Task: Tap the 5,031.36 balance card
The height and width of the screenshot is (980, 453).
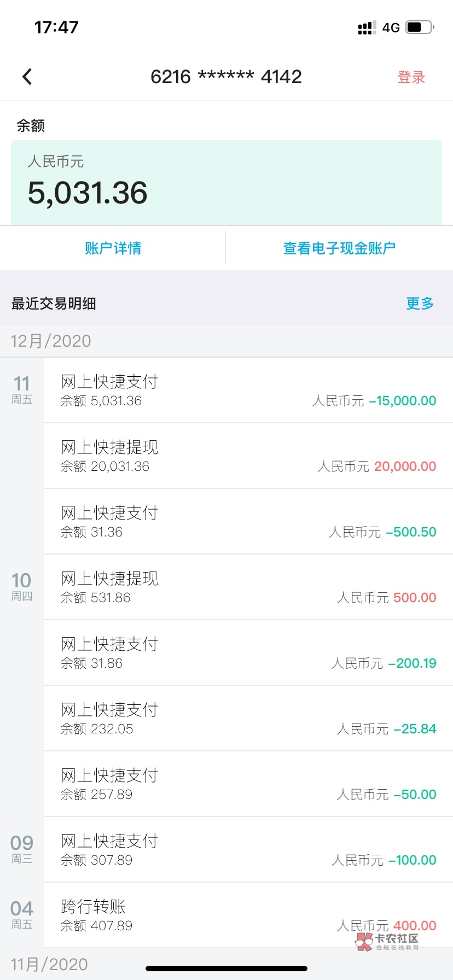Action: click(x=226, y=183)
